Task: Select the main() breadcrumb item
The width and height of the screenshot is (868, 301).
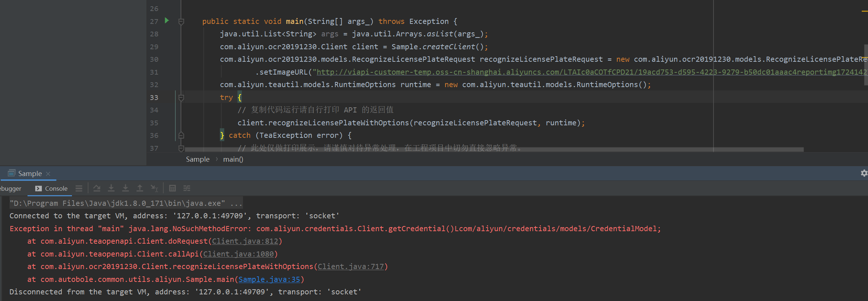Action: pyautogui.click(x=233, y=159)
